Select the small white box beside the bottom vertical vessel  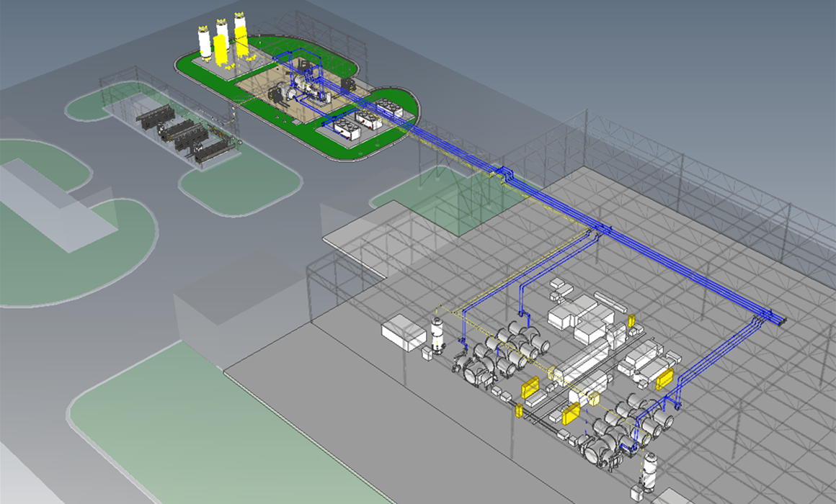(x=637, y=492)
